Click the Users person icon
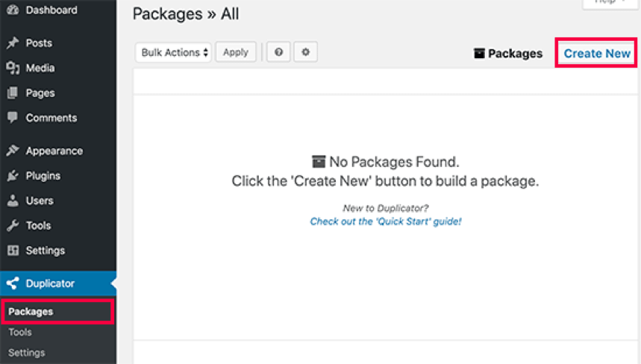This screenshot has height=364, width=641. 13,201
